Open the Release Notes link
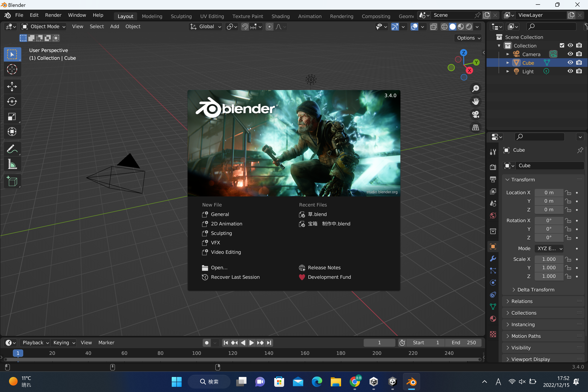 pyautogui.click(x=324, y=268)
